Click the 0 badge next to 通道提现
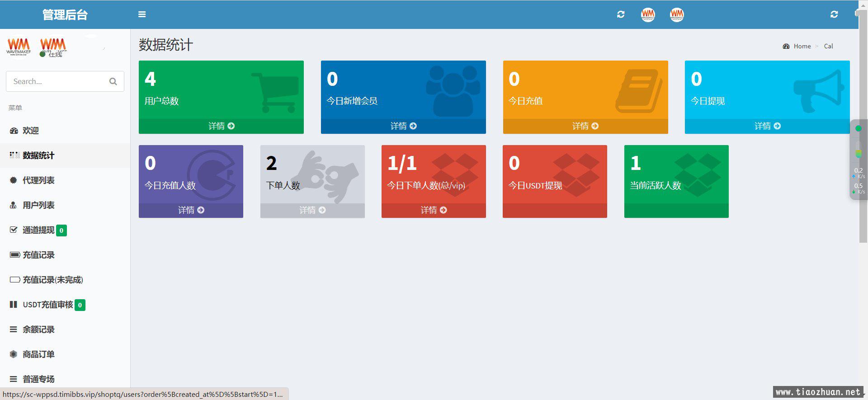868x400 pixels. point(61,231)
